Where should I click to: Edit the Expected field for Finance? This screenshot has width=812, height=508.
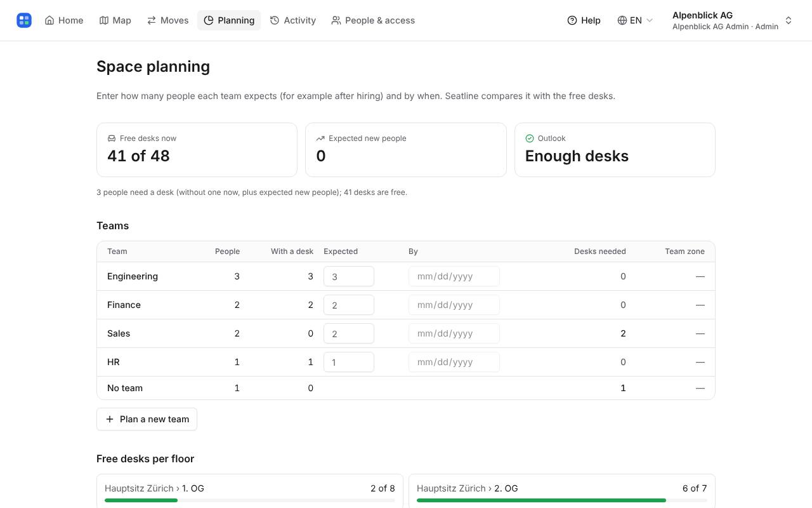tap(349, 305)
